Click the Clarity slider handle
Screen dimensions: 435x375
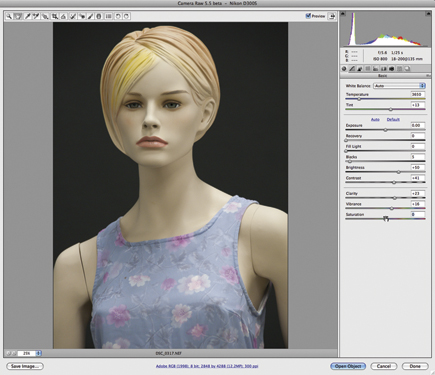pos(394,198)
